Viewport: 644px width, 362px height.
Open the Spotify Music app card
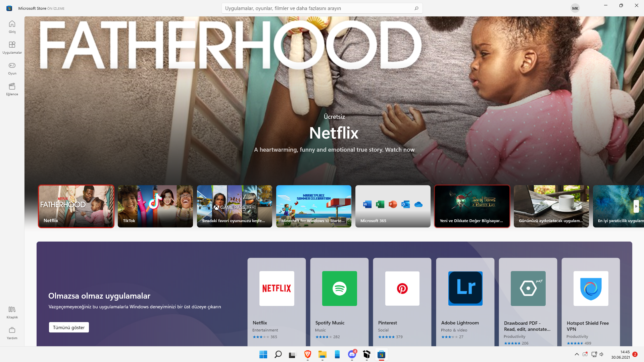coord(339,302)
